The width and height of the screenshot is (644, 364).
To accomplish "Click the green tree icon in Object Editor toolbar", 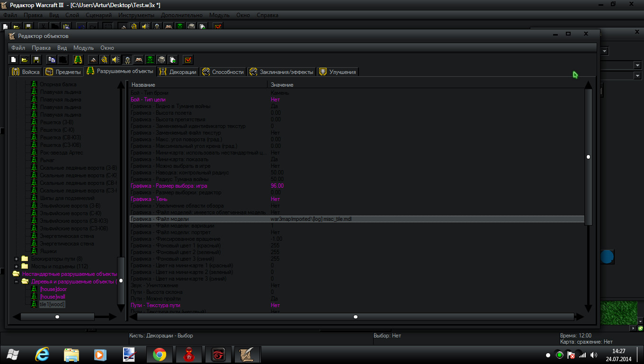I will tap(78, 60).
